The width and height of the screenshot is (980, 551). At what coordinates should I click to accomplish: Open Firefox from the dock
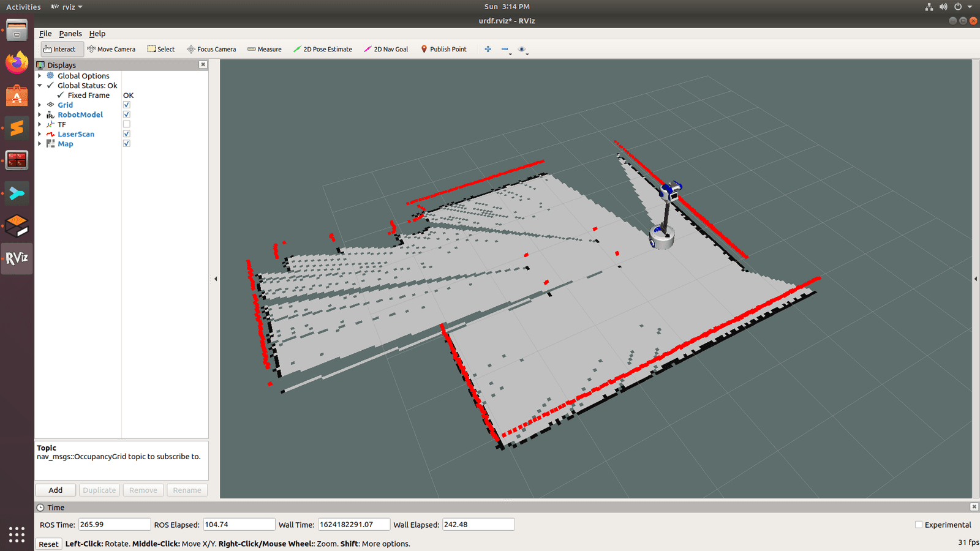pos(17,62)
